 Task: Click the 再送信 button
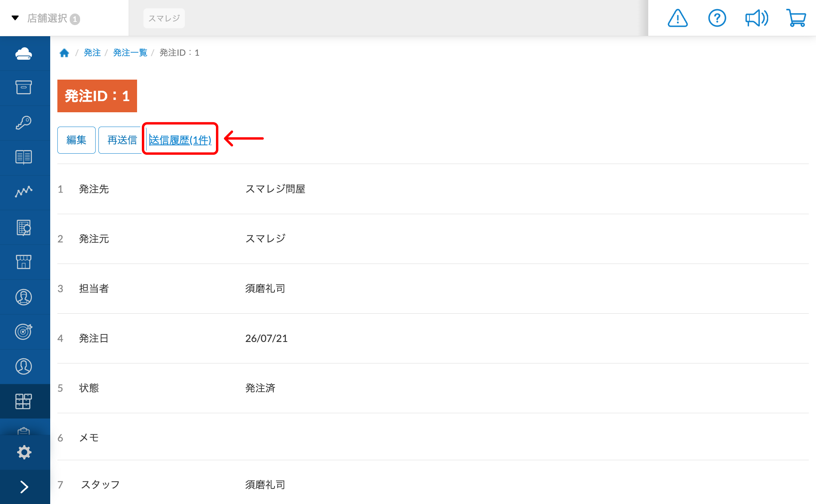tap(122, 140)
